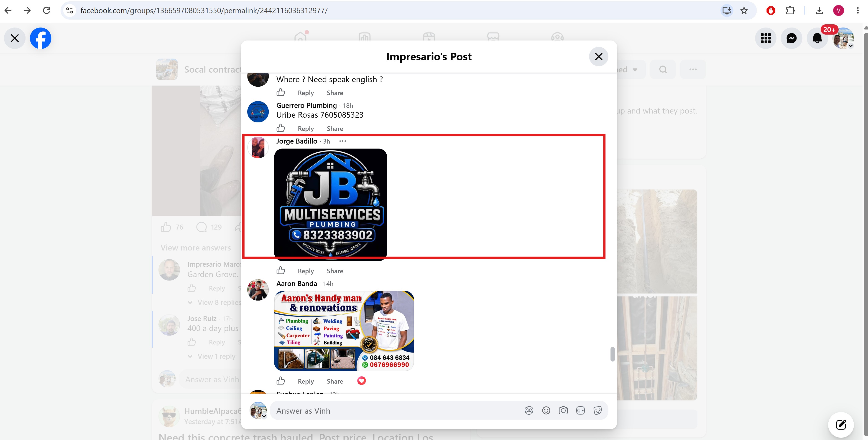The width and height of the screenshot is (868, 440).
Task: Like the 'Where ? Need speak english ?' comment
Action: (x=281, y=93)
